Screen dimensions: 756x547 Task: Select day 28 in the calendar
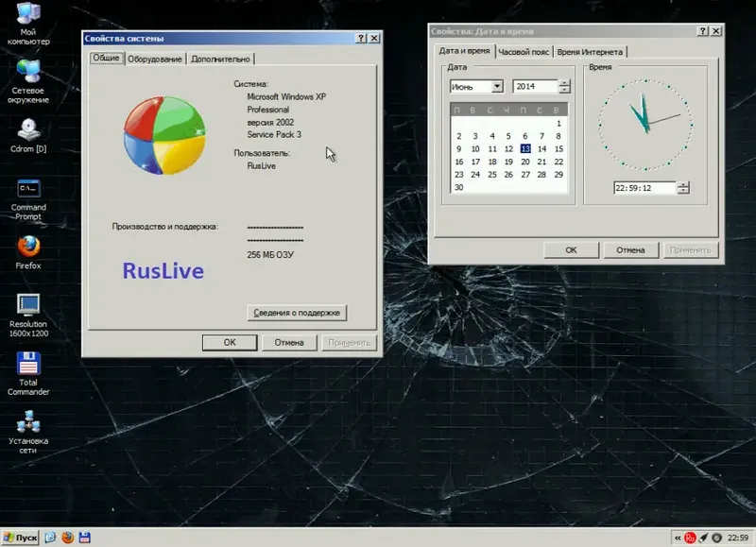(x=541, y=175)
